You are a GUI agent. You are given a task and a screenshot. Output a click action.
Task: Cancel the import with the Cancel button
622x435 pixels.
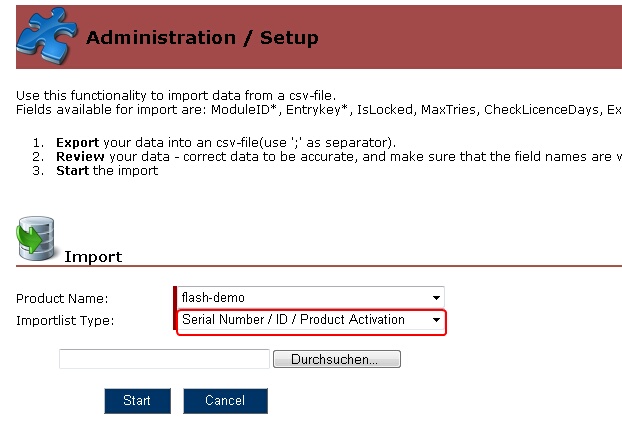pyautogui.click(x=225, y=401)
